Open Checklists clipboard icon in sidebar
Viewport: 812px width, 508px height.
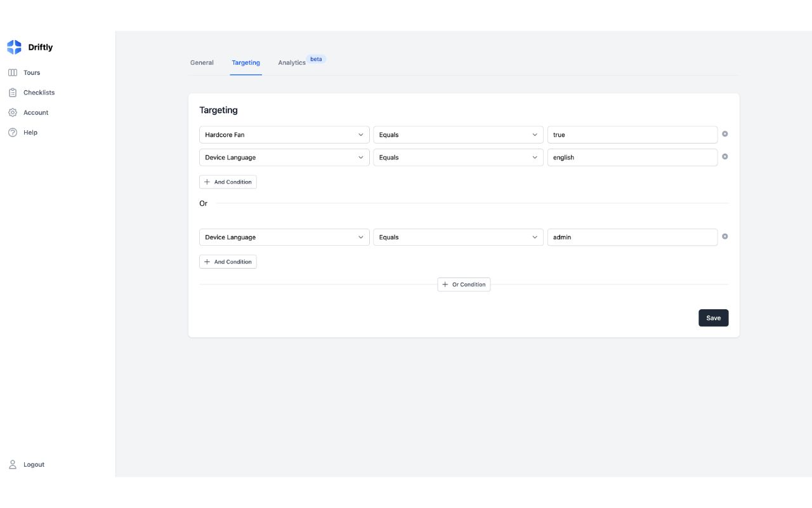(13, 93)
